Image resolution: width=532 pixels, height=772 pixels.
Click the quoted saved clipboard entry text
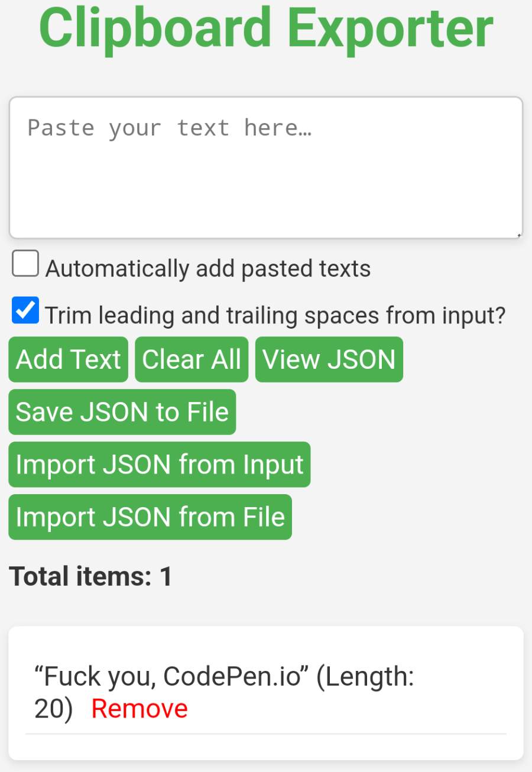[171, 676]
